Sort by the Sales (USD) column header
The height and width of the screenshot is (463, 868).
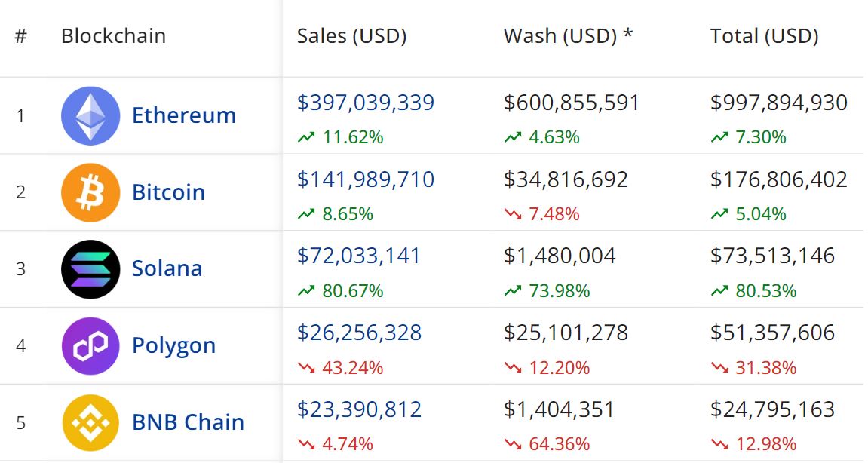coord(351,36)
